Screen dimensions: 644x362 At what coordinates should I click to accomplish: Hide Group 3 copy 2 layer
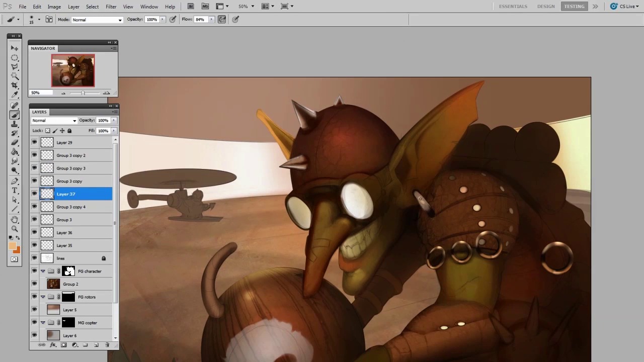34,155
